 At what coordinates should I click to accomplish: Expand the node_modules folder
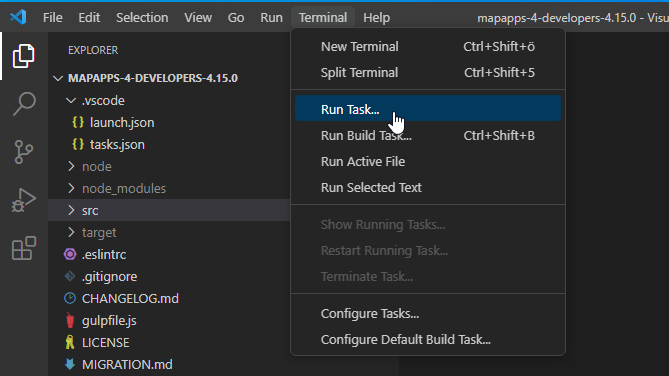tap(71, 189)
